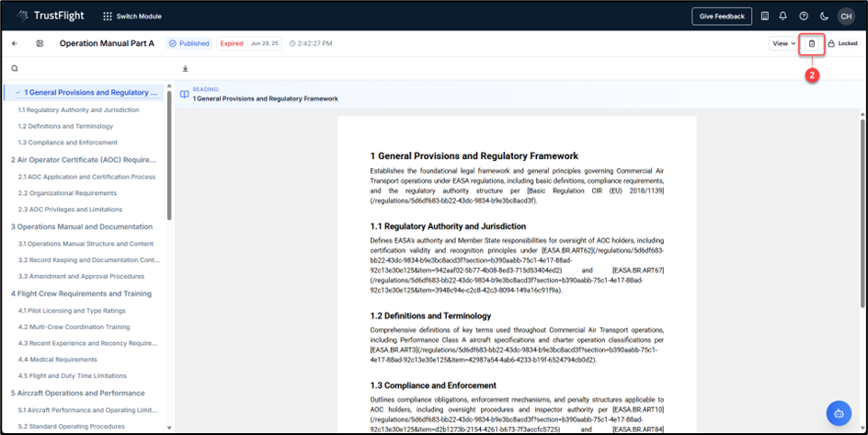
Task: Open 5.2 Standard Operating Procedures
Action: click(72, 426)
